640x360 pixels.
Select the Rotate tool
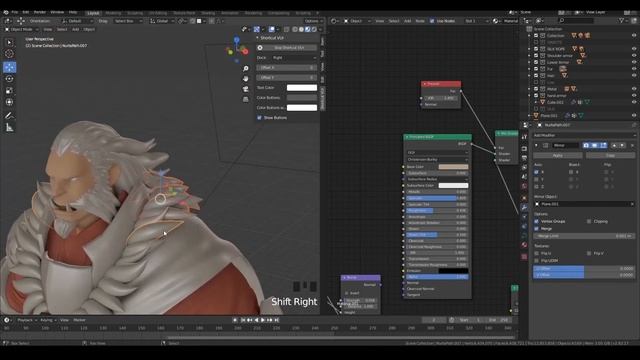(9, 79)
